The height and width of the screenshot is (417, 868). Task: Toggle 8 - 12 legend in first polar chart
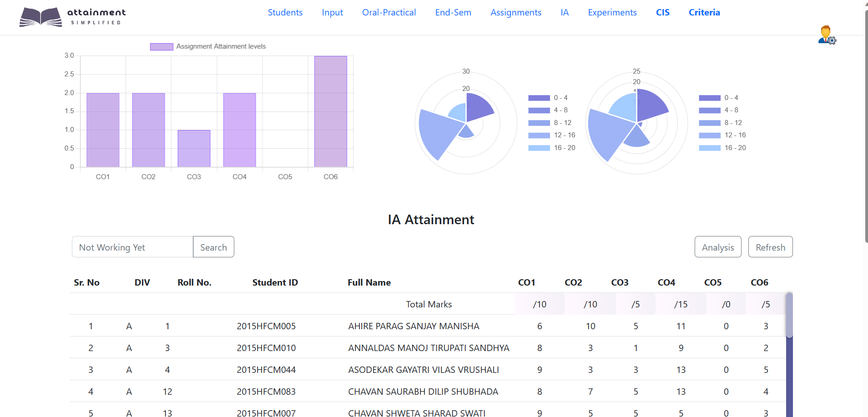[539, 123]
